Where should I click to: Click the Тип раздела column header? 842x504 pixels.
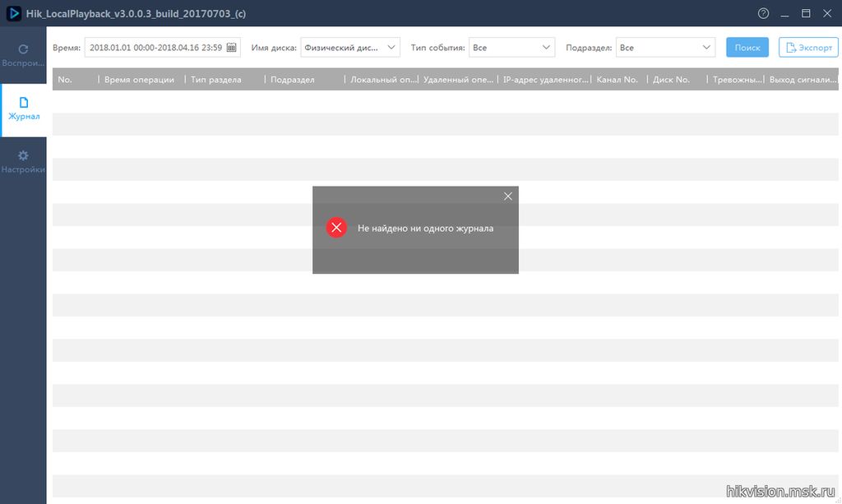(x=225, y=80)
